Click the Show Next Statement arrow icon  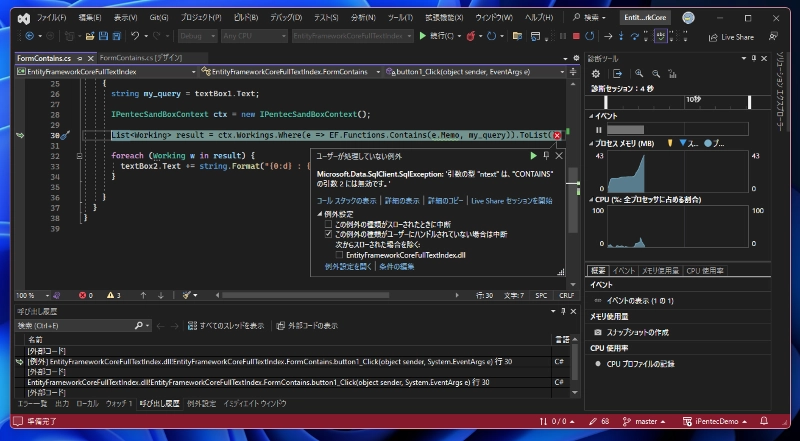pyautogui.click(x=608, y=36)
